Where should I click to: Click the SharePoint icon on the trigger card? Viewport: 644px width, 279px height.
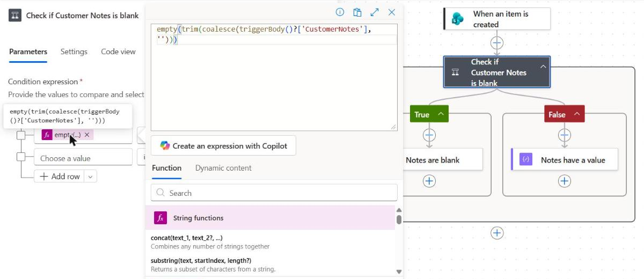(x=457, y=19)
